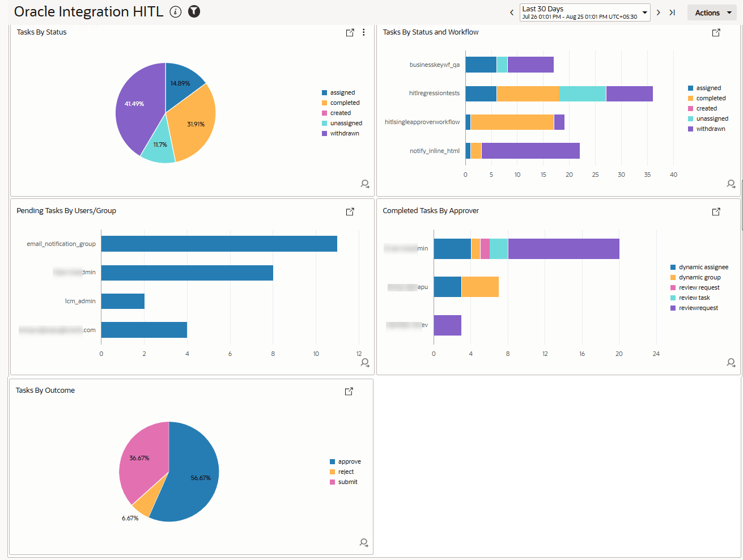
Task: Open the Tasks By Status options menu
Action: point(364,33)
